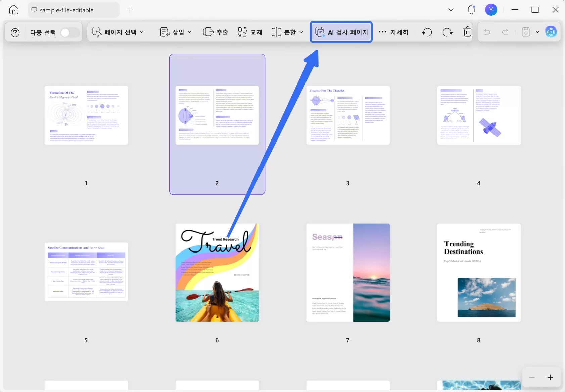The image size is (565, 392).
Task: Delete selected page with trash icon
Action: click(467, 32)
